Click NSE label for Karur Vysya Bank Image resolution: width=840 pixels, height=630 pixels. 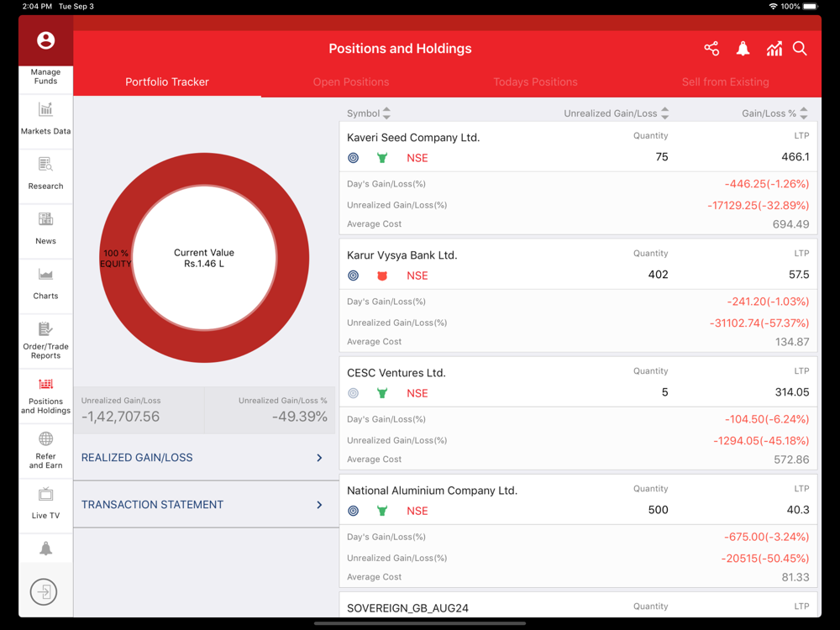(x=417, y=276)
